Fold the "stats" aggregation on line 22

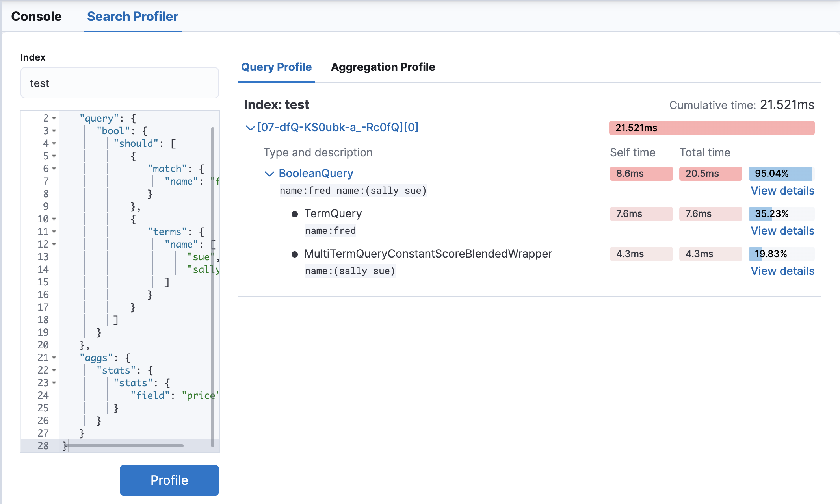coord(54,370)
